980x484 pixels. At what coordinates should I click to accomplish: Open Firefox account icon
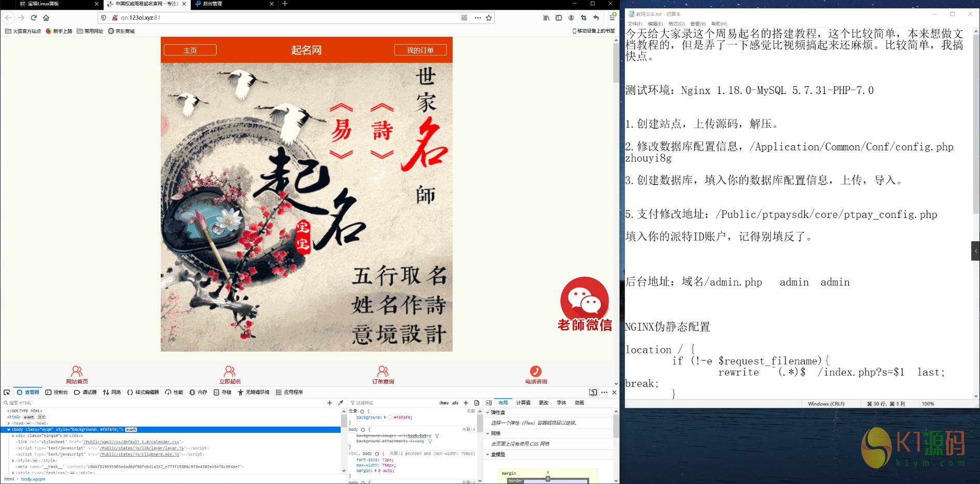tap(571, 18)
